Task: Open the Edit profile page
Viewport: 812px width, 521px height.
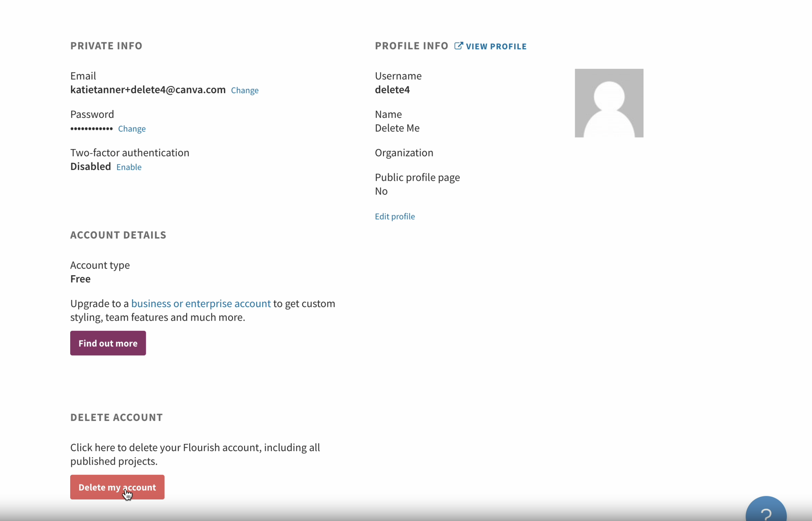Action: coord(395,216)
